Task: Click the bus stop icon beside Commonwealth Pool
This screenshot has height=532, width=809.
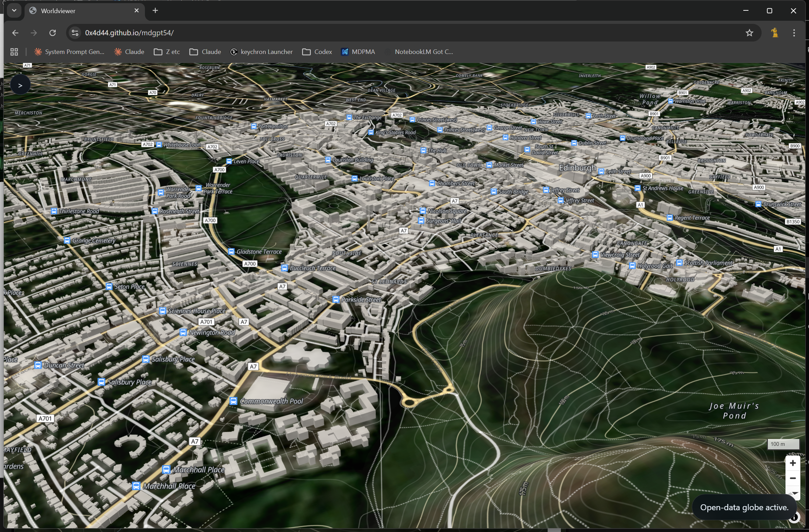Action: 233,401
